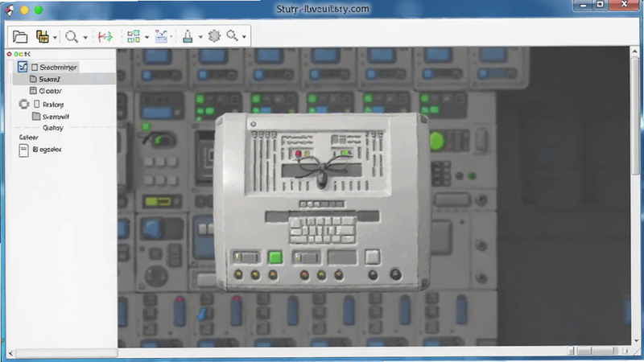Screen dimensions: 644x362
Task: Select the central control device image
Action: point(322,202)
